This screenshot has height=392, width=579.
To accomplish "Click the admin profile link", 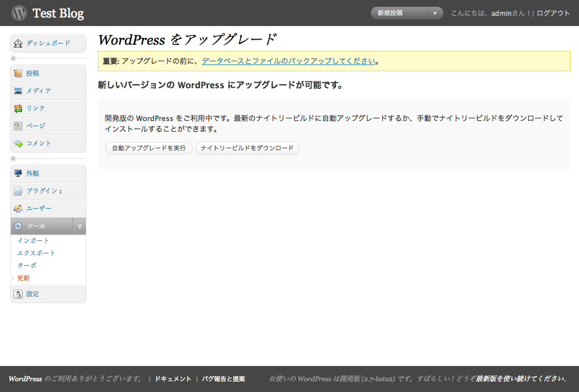I will (501, 14).
